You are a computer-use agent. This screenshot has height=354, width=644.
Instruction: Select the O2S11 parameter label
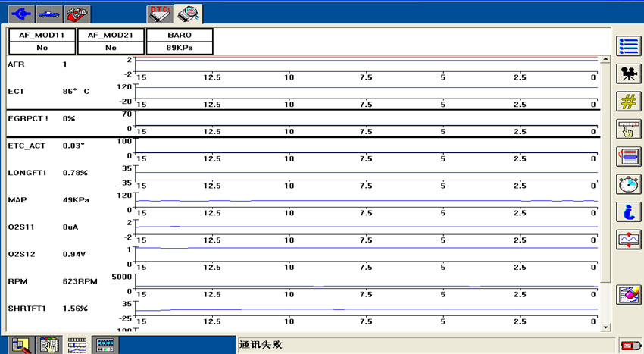tap(21, 227)
